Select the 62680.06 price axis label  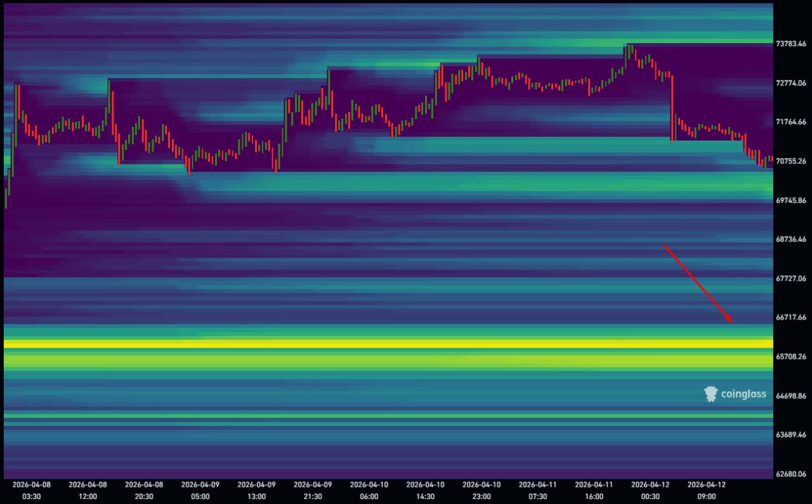point(791,474)
